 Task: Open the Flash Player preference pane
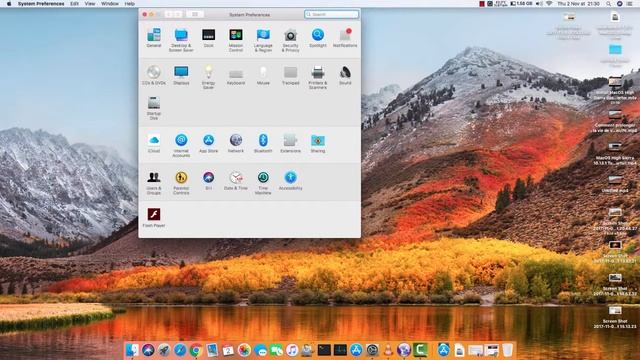(x=154, y=218)
